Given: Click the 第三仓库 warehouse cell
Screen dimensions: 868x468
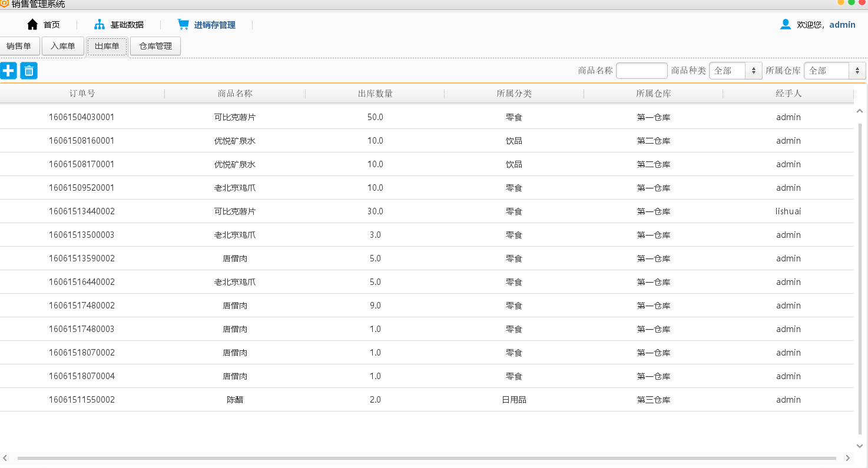Looking at the screenshot, I should coord(654,400).
